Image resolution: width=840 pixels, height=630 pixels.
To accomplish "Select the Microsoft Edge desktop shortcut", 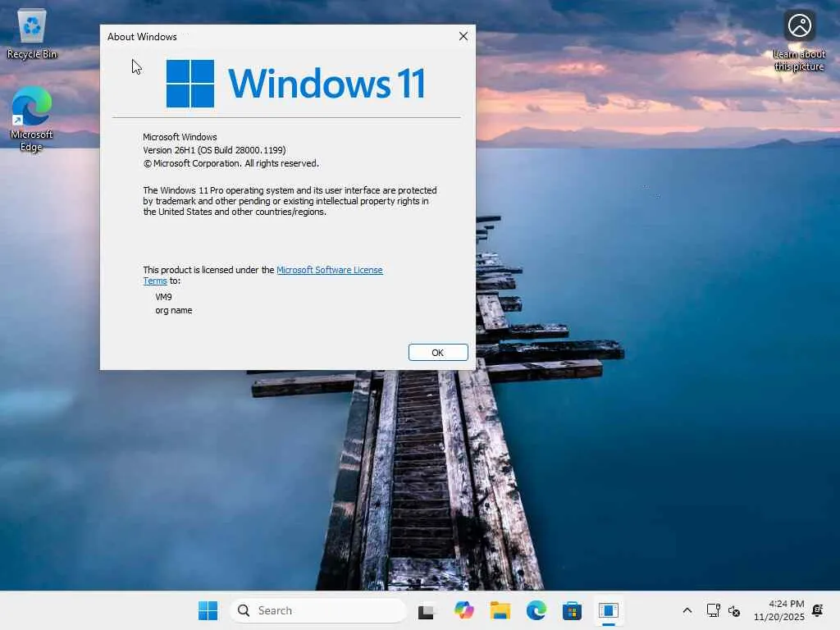I will tap(32, 119).
